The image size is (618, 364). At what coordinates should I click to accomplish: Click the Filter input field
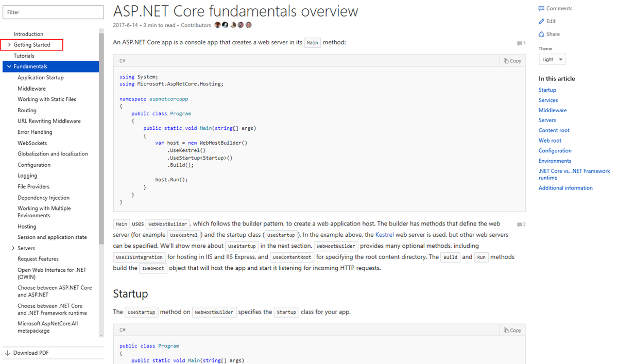click(x=53, y=12)
